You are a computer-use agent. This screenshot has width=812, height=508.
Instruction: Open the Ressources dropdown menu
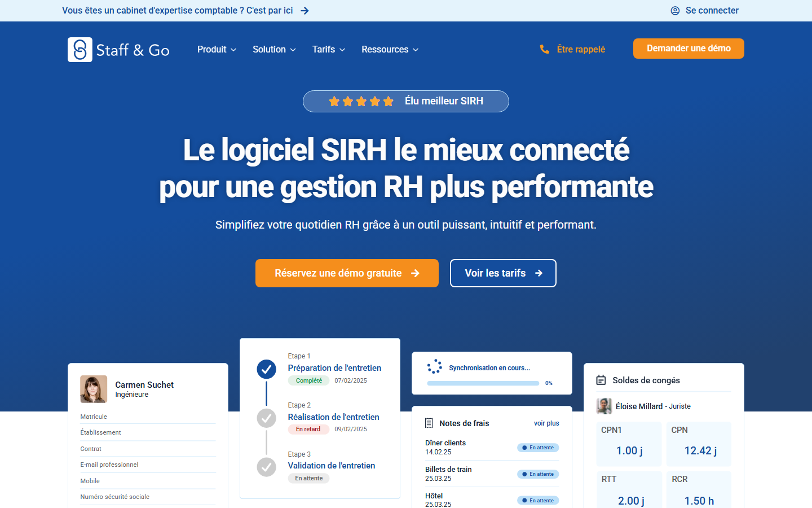tap(390, 50)
